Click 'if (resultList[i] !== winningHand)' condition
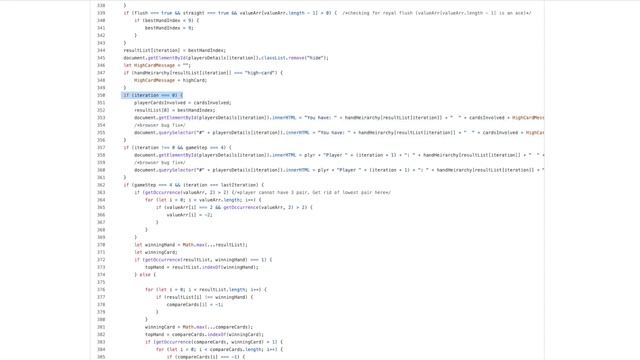The height and width of the screenshot is (360, 640). pos(204,297)
